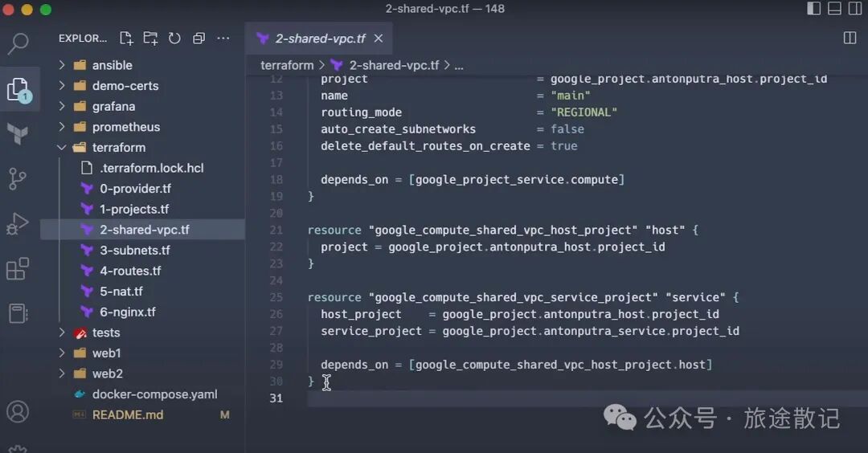
Task: Open the Search view in activity bar
Action: coord(18,43)
